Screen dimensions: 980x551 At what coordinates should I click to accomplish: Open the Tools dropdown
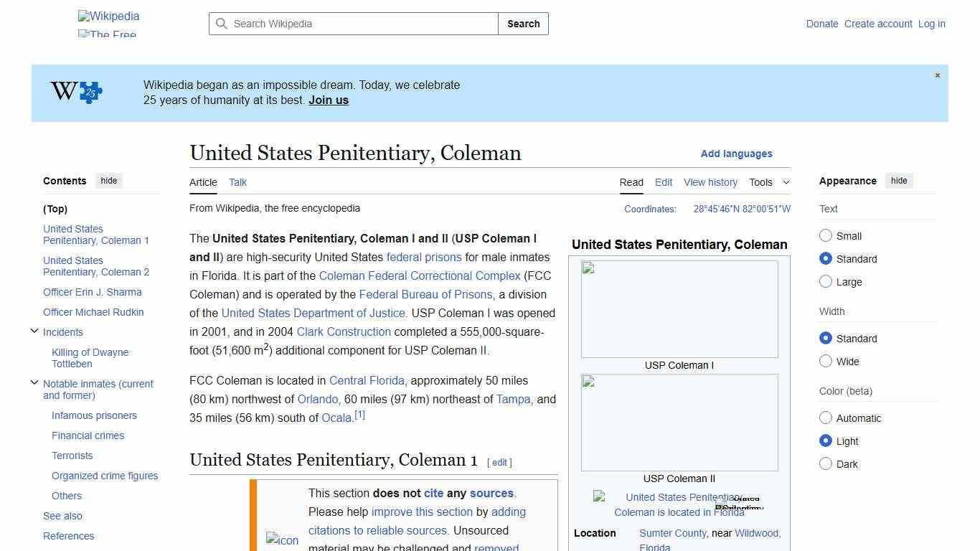769,182
